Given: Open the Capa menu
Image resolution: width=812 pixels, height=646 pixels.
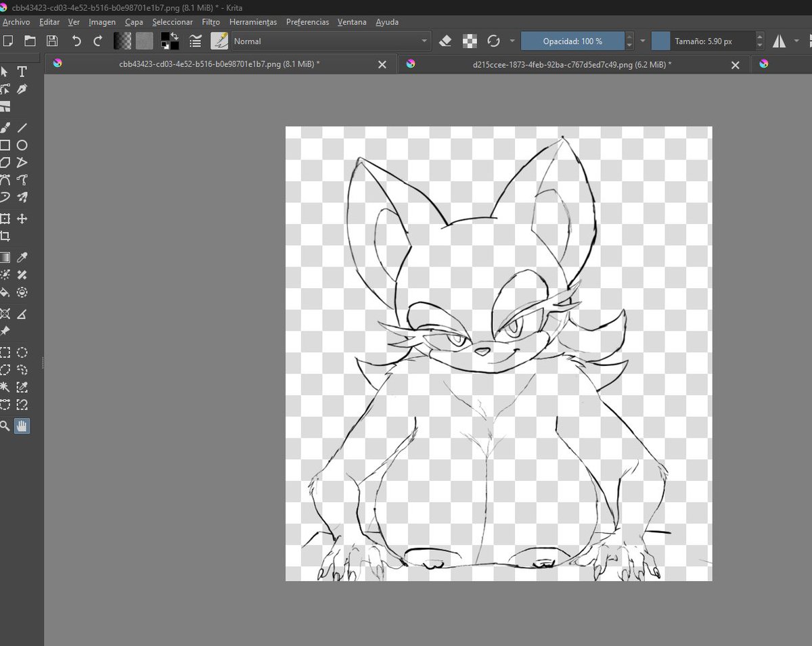Looking at the screenshot, I should pyautogui.click(x=134, y=22).
